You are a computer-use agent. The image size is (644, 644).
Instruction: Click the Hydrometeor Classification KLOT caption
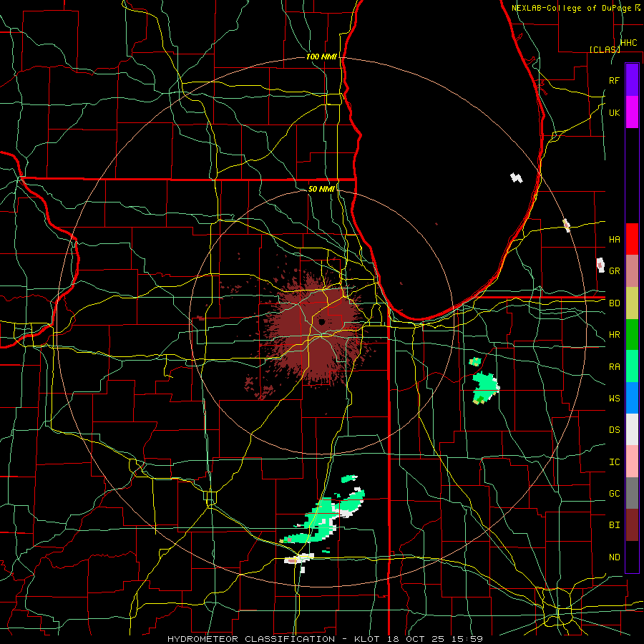(325, 639)
